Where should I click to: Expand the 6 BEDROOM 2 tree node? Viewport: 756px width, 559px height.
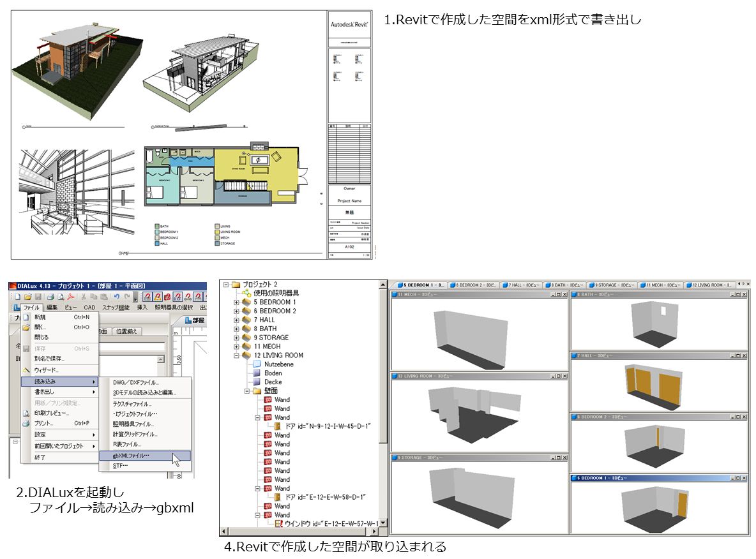[236, 311]
